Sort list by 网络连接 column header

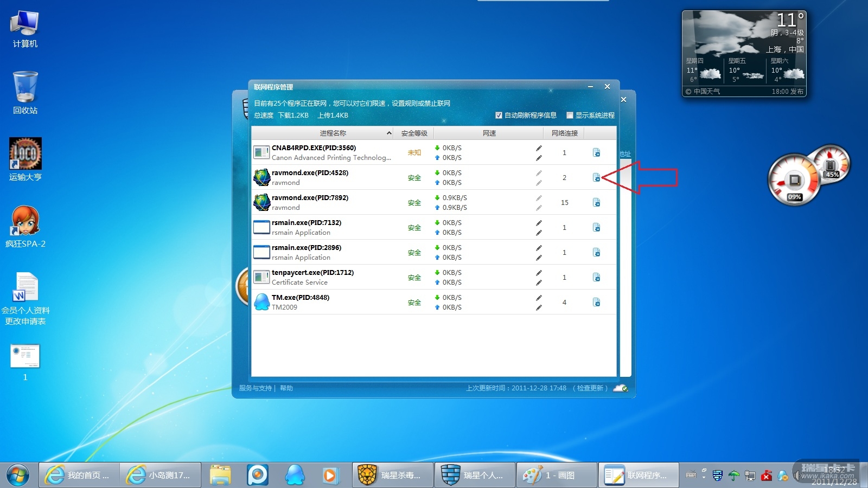564,133
